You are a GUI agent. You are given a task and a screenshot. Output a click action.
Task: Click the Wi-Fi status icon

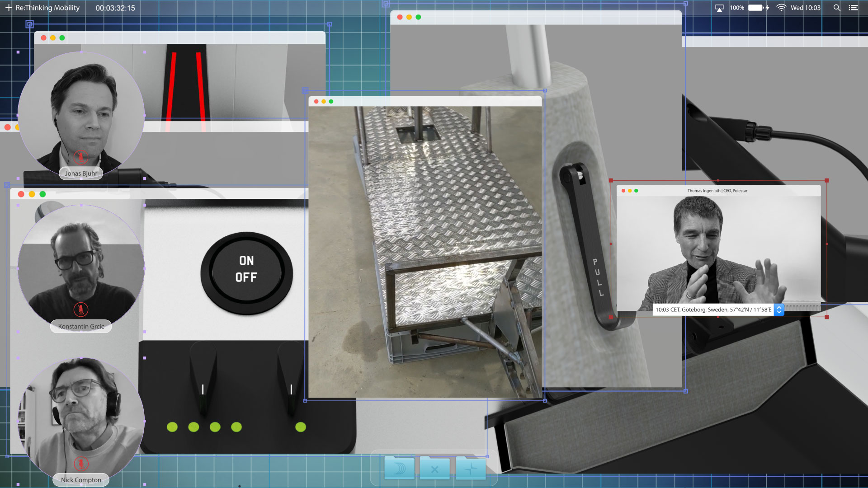click(x=781, y=8)
